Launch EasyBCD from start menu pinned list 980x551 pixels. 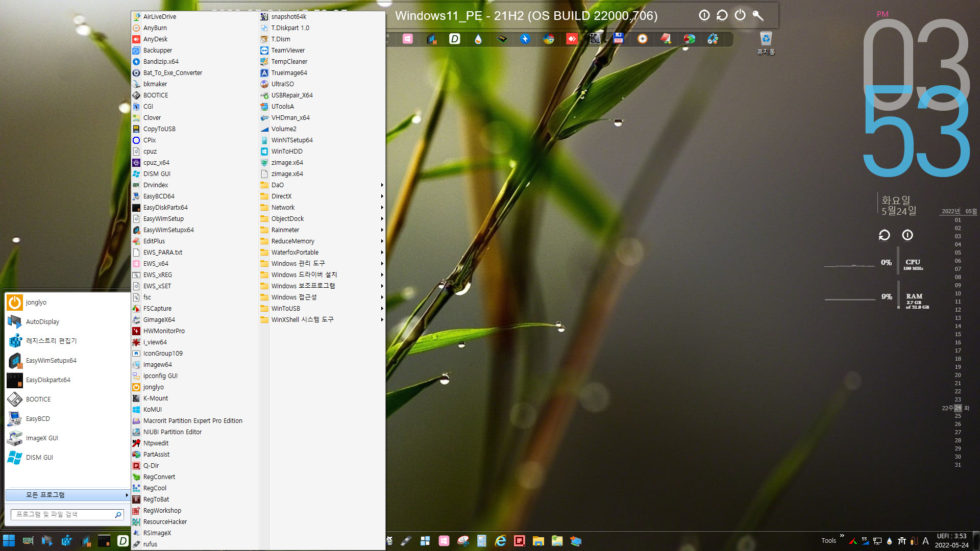(67, 419)
